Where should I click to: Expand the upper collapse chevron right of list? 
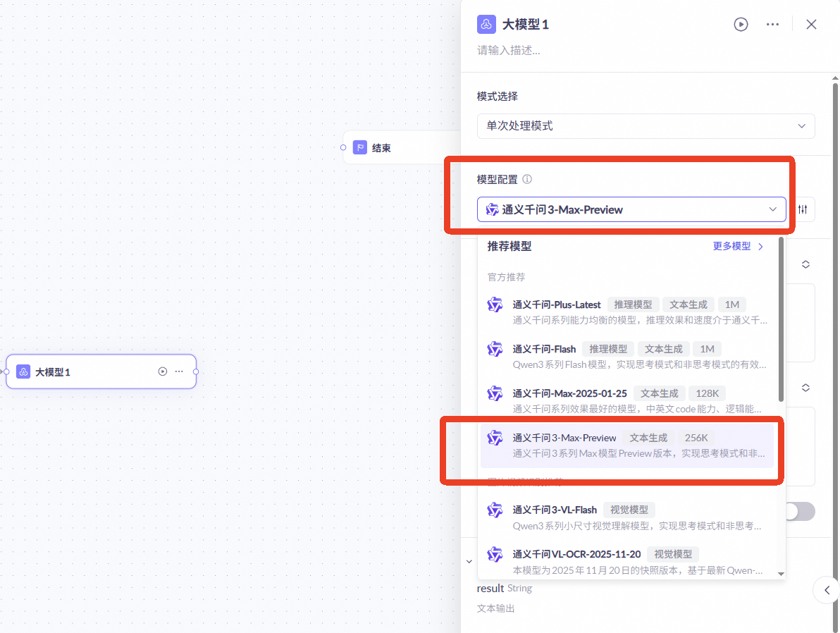pyautogui.click(x=805, y=264)
